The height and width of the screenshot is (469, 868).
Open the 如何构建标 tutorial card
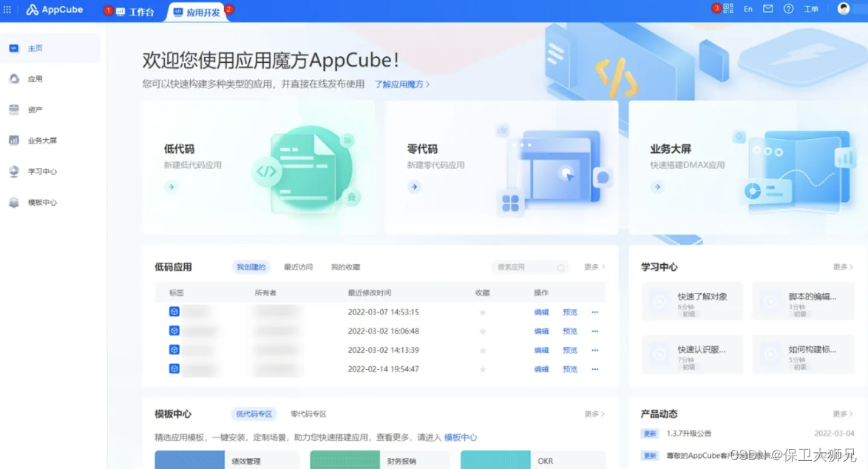(x=803, y=354)
